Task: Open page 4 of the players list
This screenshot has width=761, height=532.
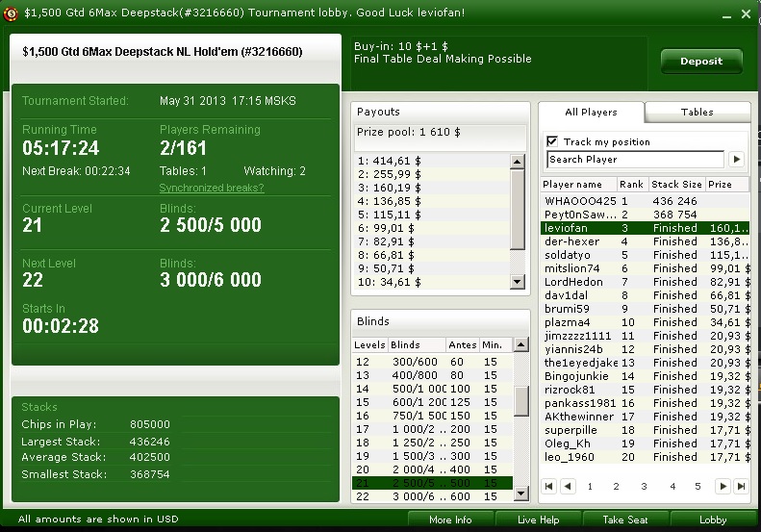Action: (x=672, y=487)
